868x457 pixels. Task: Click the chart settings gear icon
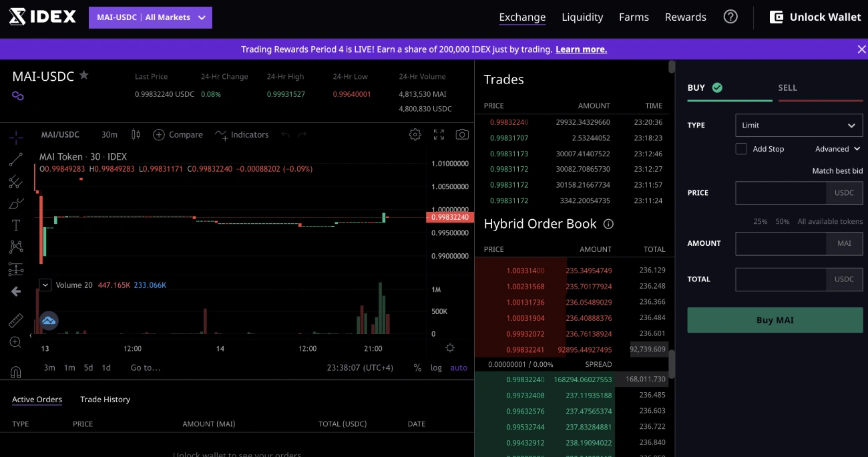coord(415,134)
